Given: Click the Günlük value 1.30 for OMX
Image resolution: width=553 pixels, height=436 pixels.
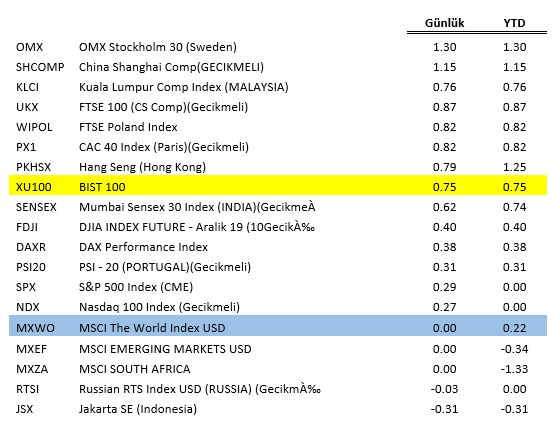Looking at the screenshot, I should [x=444, y=47].
